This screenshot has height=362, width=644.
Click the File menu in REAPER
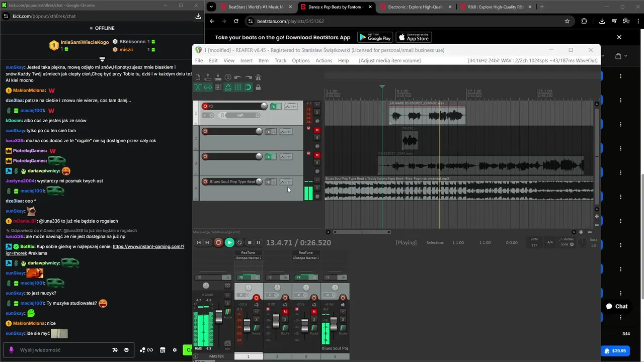tap(199, 60)
